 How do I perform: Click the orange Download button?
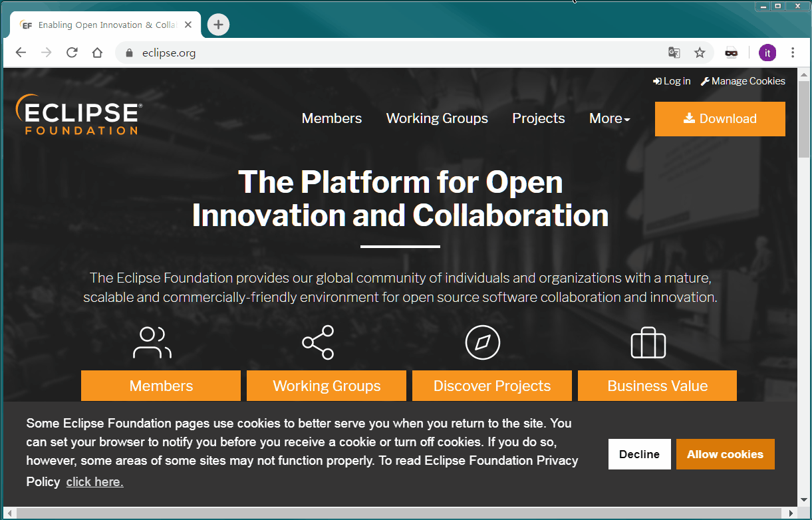[x=720, y=119]
